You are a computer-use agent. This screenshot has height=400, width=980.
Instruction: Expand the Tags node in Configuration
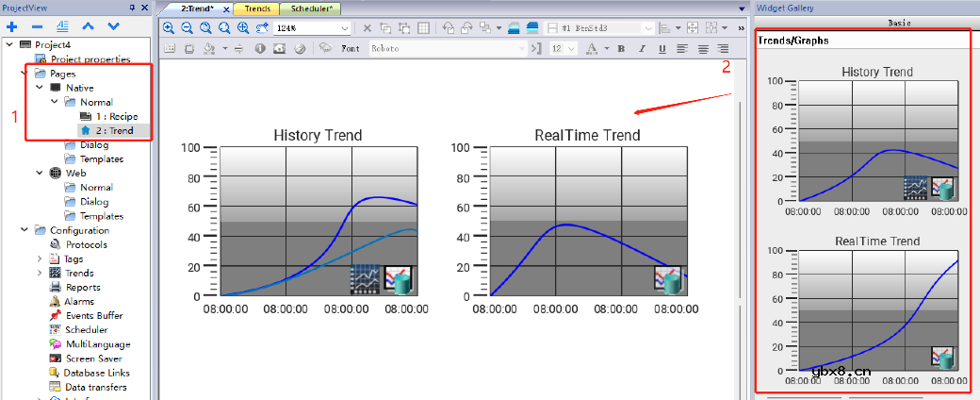pyautogui.click(x=39, y=258)
